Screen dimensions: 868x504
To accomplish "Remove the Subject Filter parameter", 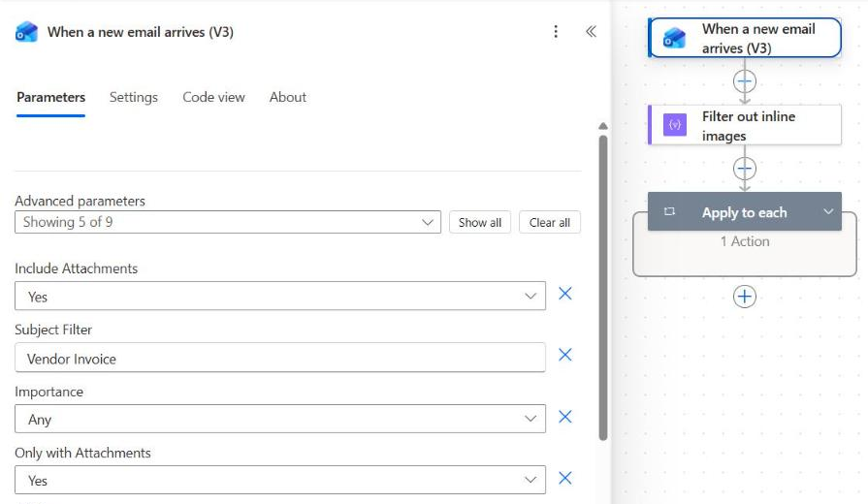I will click(565, 355).
